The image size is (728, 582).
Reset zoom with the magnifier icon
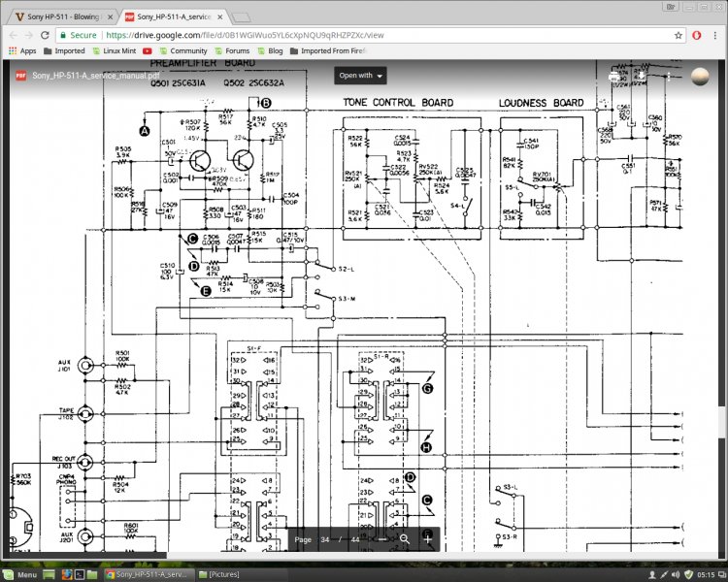pos(405,538)
